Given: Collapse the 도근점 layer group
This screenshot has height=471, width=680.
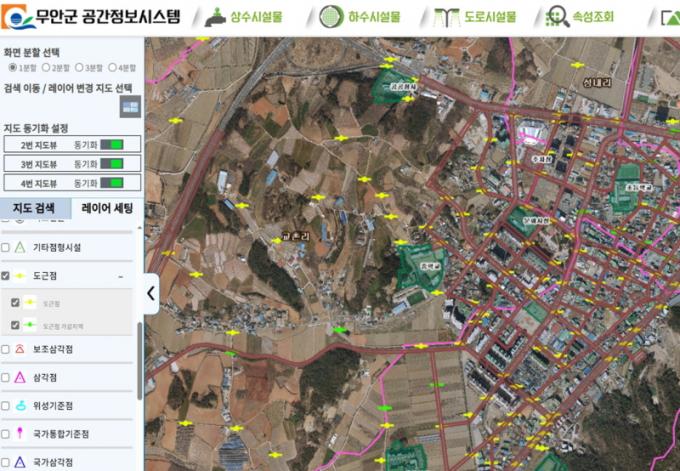Looking at the screenshot, I should click(x=121, y=275).
